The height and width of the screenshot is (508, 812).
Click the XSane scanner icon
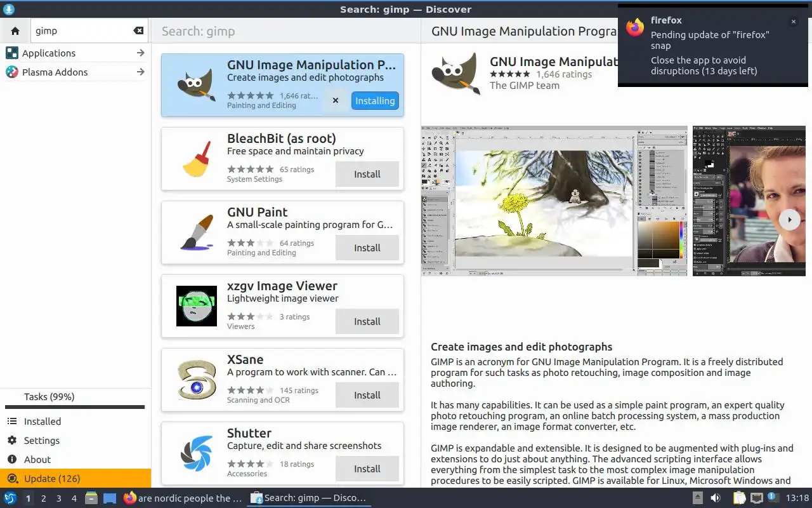tap(196, 380)
